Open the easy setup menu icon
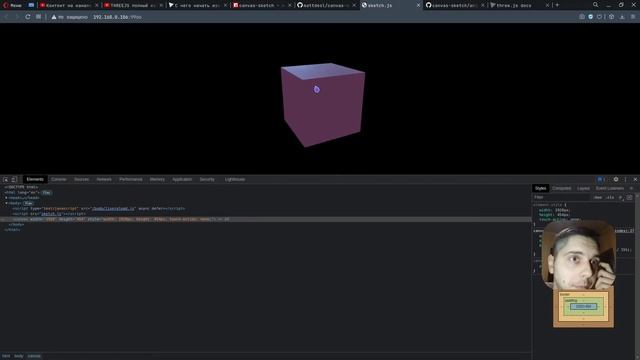 (x=633, y=17)
